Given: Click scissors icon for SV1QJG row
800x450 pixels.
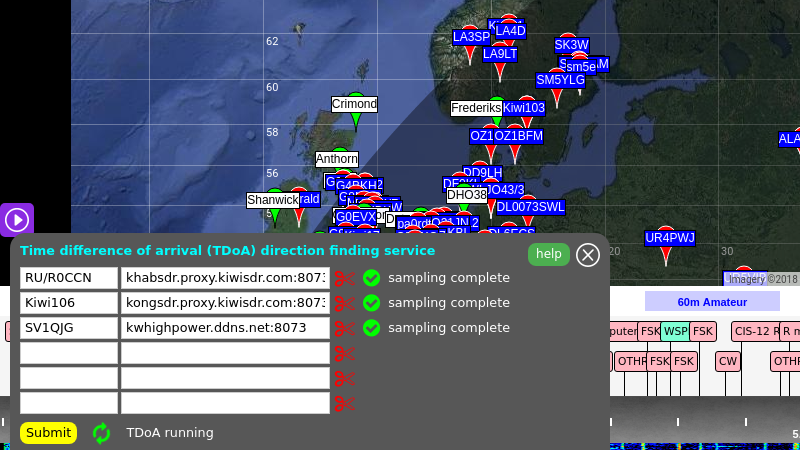Looking at the screenshot, I should pos(345,328).
